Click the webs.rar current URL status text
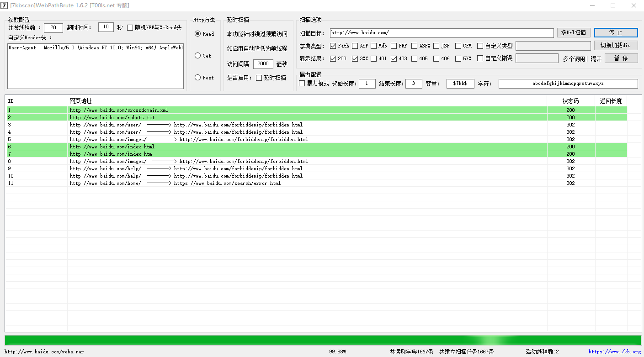 coord(44,352)
